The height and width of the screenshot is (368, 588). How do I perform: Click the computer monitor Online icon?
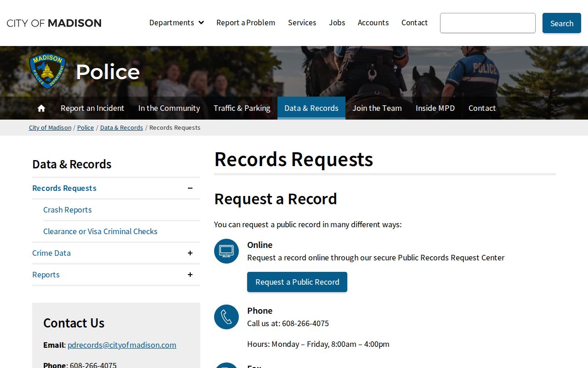[x=226, y=251]
